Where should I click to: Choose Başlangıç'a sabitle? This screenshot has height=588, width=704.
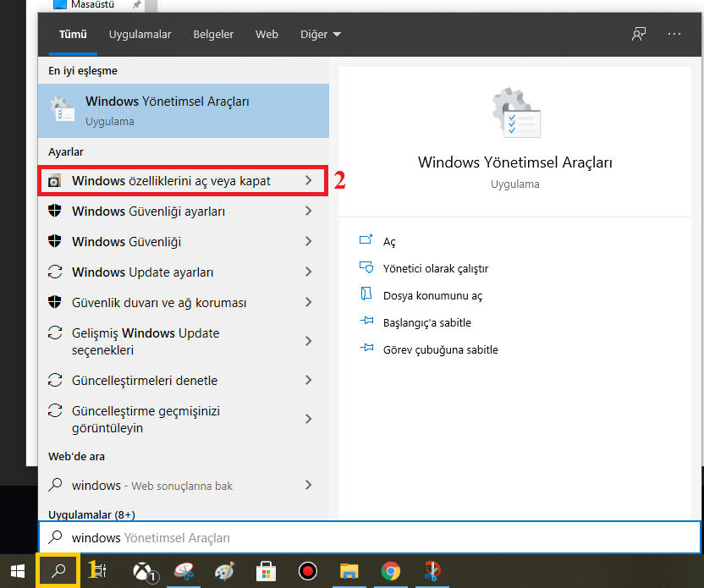(x=427, y=322)
